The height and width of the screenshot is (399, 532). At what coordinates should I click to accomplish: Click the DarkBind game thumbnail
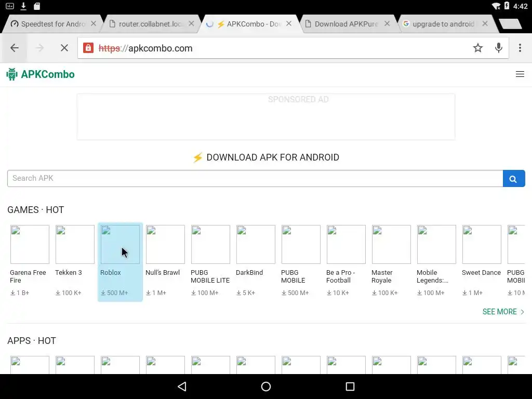256,244
